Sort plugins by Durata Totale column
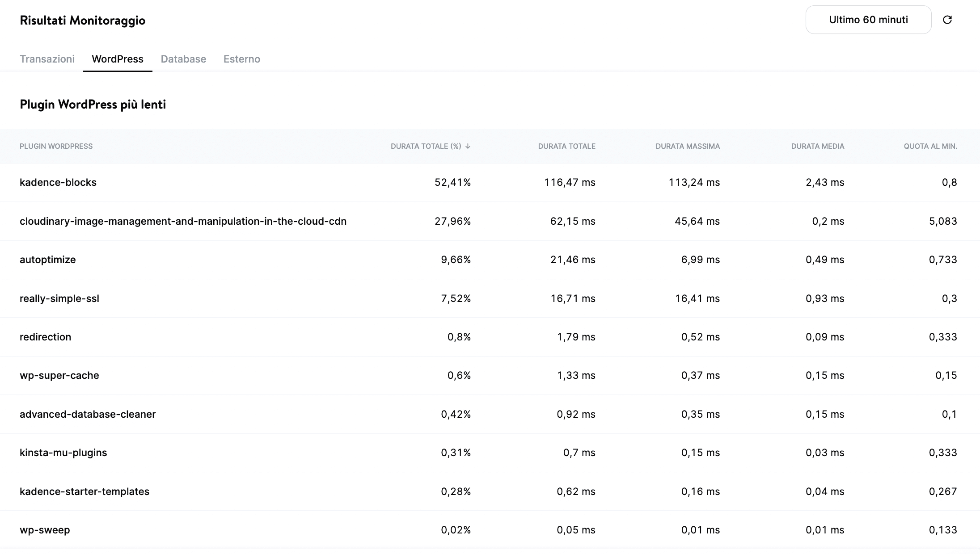This screenshot has width=980, height=554. coord(567,146)
